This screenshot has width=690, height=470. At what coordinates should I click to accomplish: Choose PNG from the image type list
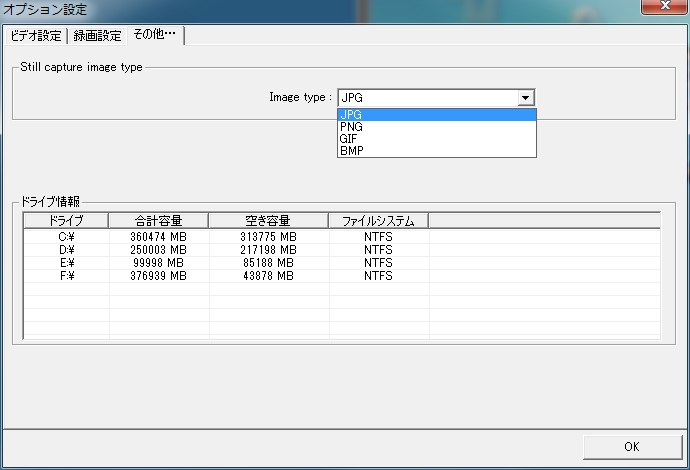point(436,127)
